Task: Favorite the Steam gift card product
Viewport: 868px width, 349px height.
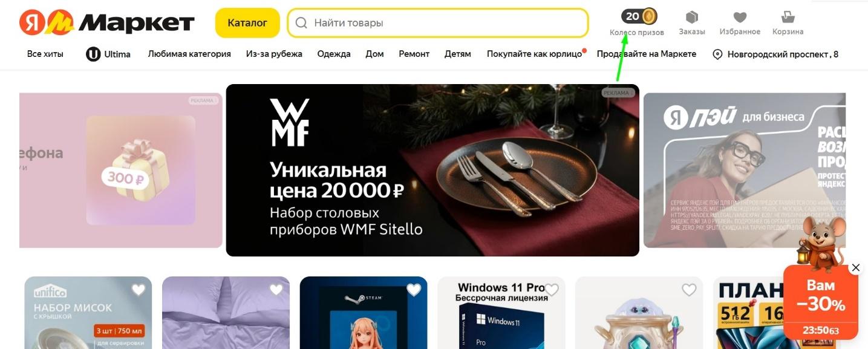Action: [x=414, y=290]
